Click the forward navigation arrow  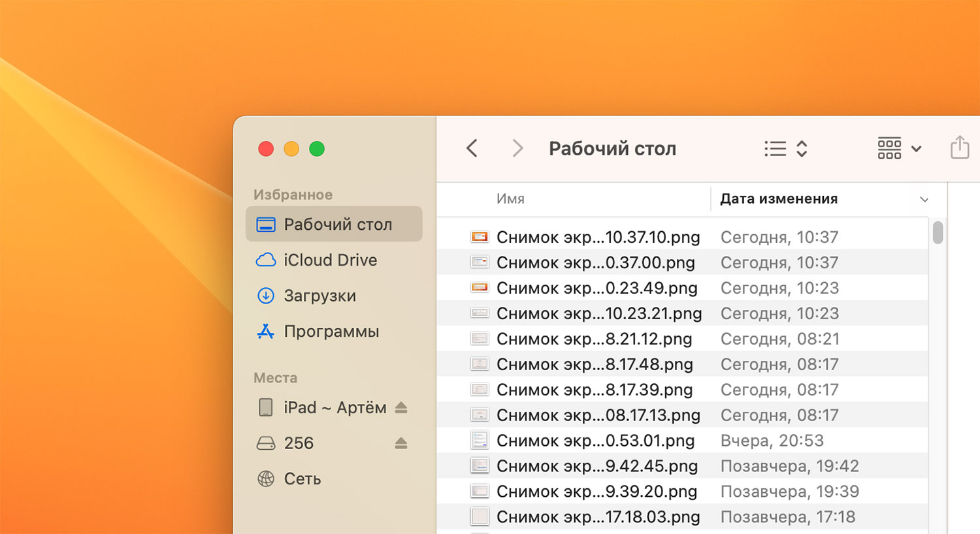point(517,149)
